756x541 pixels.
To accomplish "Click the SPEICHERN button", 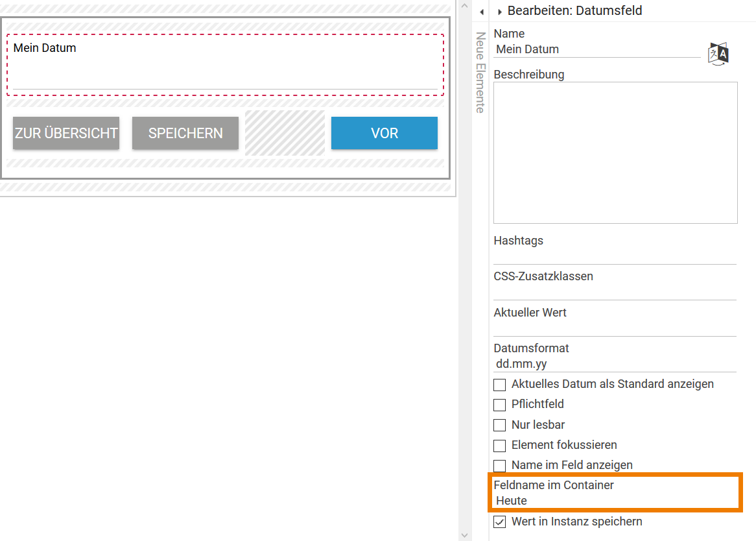I will pyautogui.click(x=185, y=133).
